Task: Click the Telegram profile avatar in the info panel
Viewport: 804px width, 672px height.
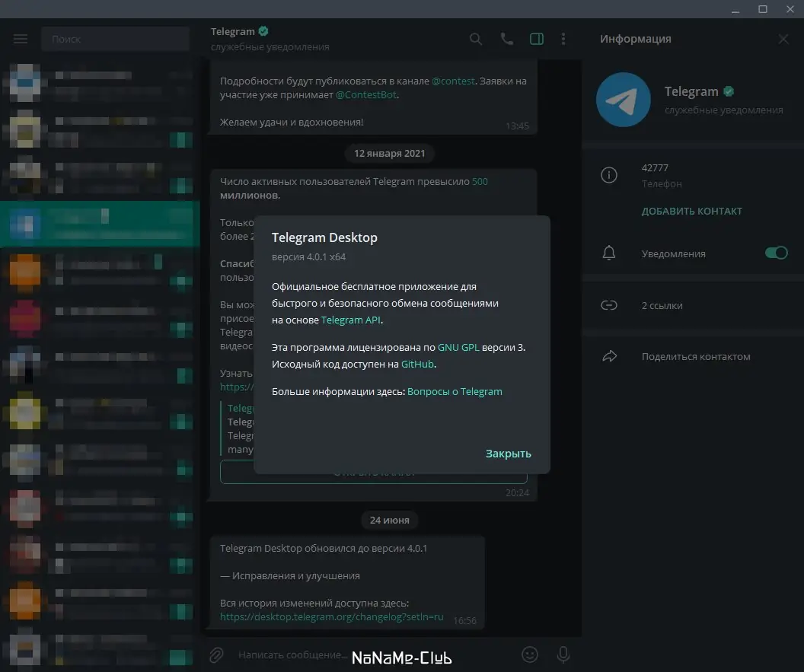Action: coord(623,100)
